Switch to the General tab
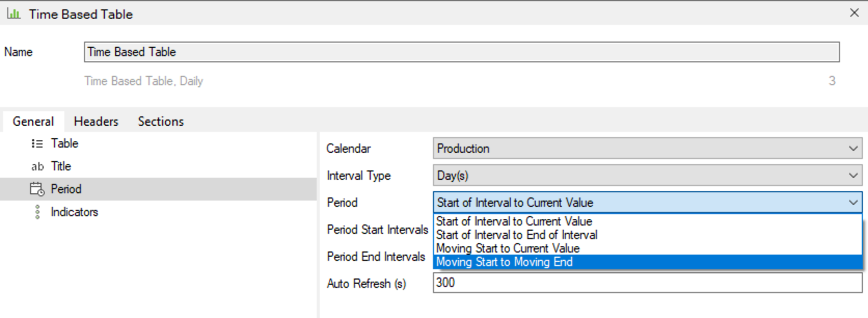The height and width of the screenshot is (318, 868). click(x=33, y=122)
